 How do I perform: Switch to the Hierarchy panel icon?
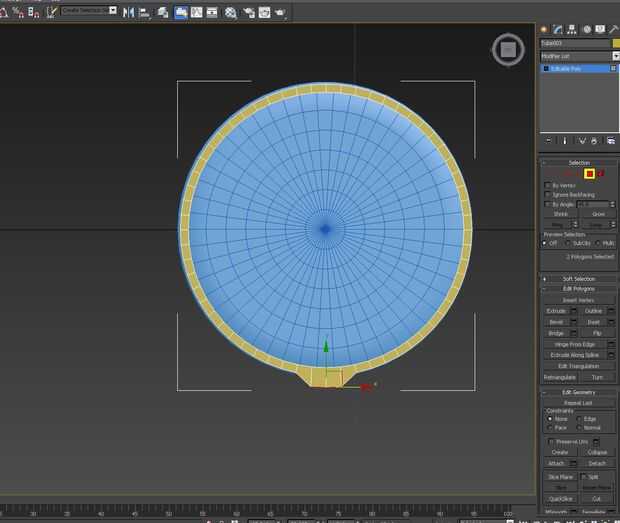click(x=571, y=30)
